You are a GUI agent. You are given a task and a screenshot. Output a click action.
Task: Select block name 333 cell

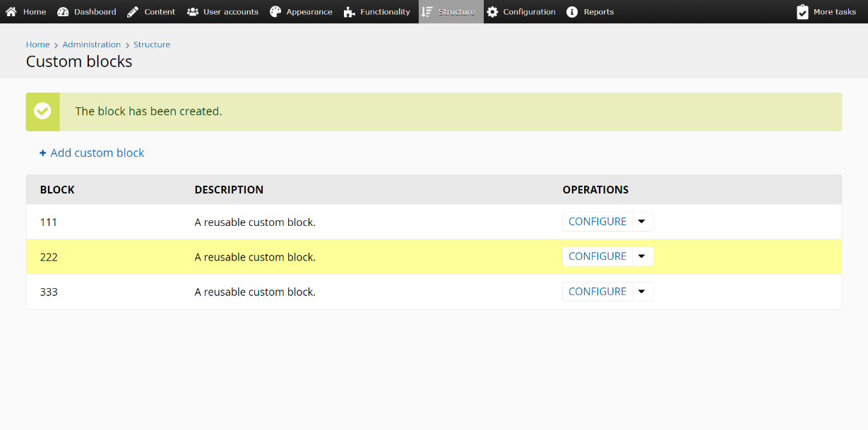click(x=49, y=292)
